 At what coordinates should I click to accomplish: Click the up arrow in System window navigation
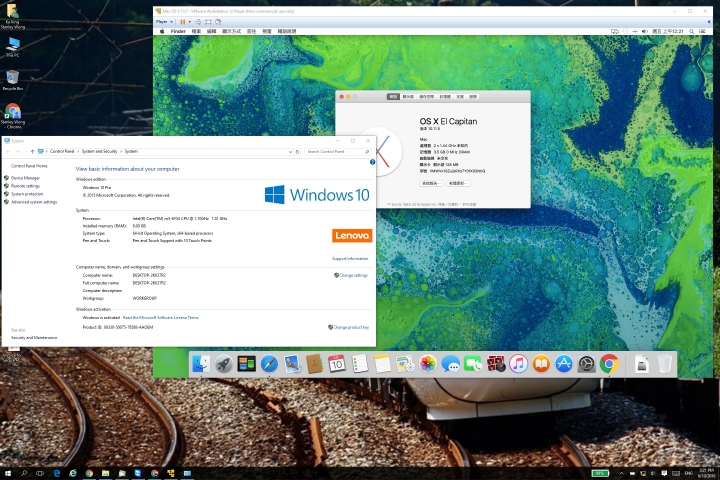coord(33,151)
